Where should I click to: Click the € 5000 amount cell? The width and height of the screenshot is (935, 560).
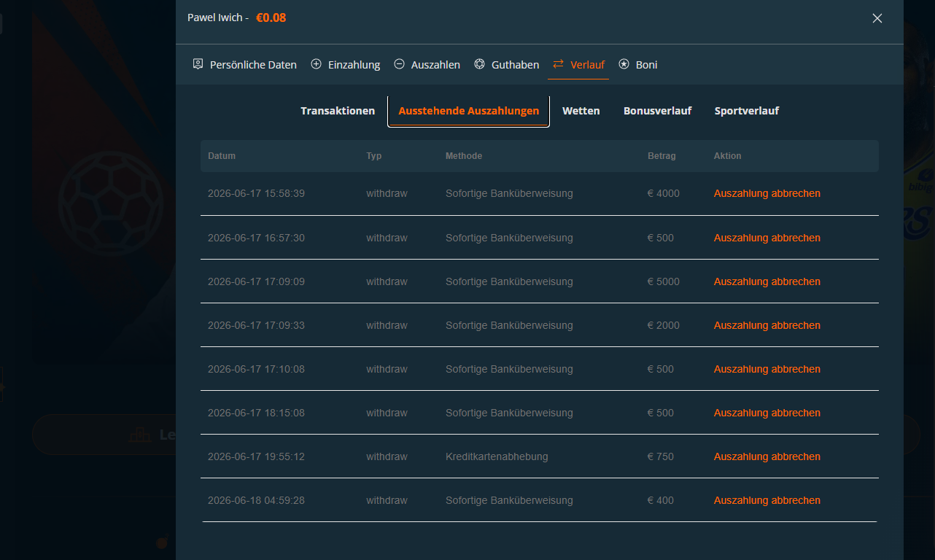click(x=664, y=282)
